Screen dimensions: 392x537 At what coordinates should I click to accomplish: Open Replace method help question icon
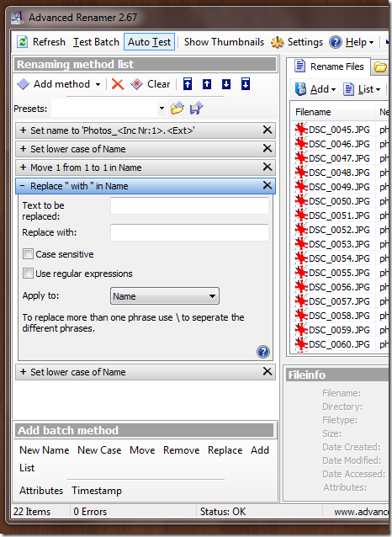pos(263,352)
